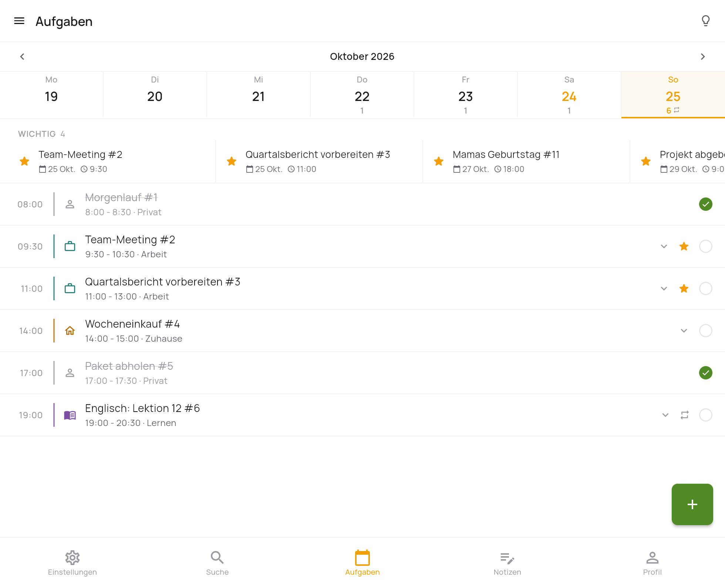Go to next week arrow
Screen dimensions: 725x588
pos(703,57)
